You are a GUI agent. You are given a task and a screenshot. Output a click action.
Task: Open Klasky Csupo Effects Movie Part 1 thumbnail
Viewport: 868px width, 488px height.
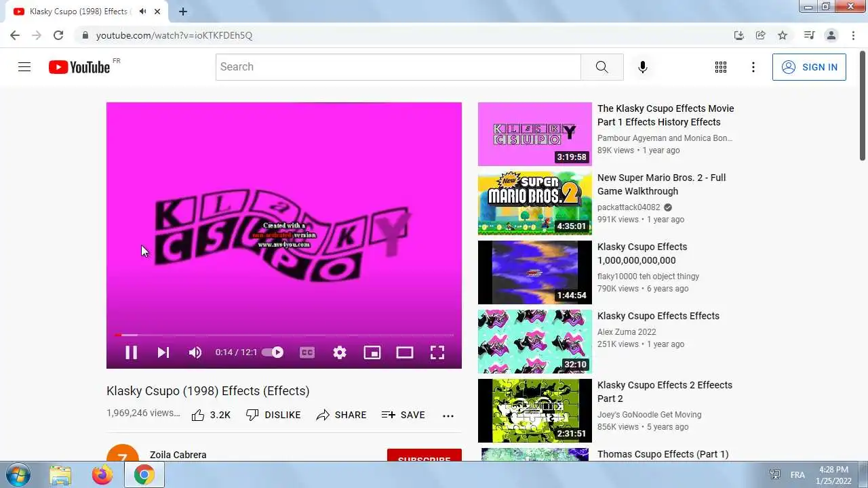(x=535, y=134)
